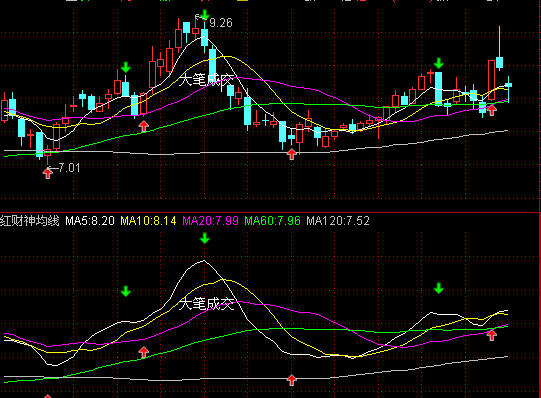This screenshot has height=398, width=541.
Task: Click the 7.01 low price label
Action: 69,168
